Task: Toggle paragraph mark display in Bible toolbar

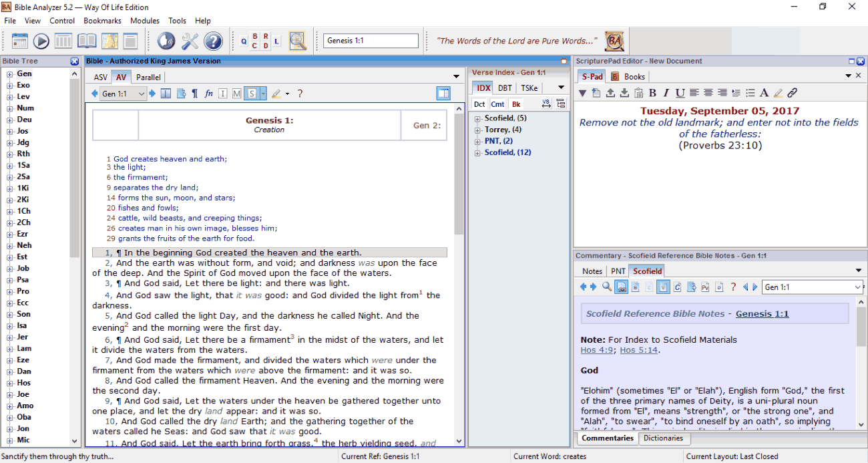Action: (x=195, y=94)
